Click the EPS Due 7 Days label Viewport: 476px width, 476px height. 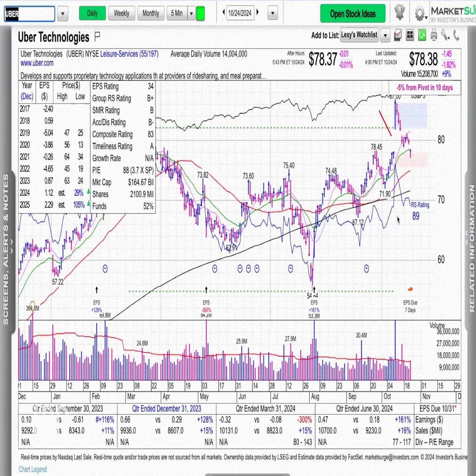[x=410, y=306]
